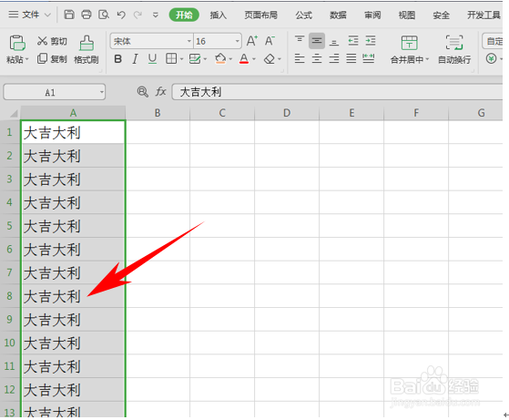This screenshot has width=509, height=420.
Task: Click the fx insert function icon
Action: point(160,92)
